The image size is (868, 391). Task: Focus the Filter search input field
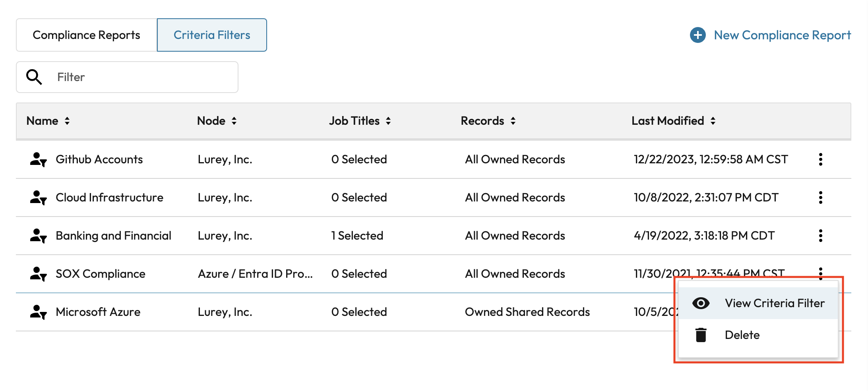click(x=143, y=77)
